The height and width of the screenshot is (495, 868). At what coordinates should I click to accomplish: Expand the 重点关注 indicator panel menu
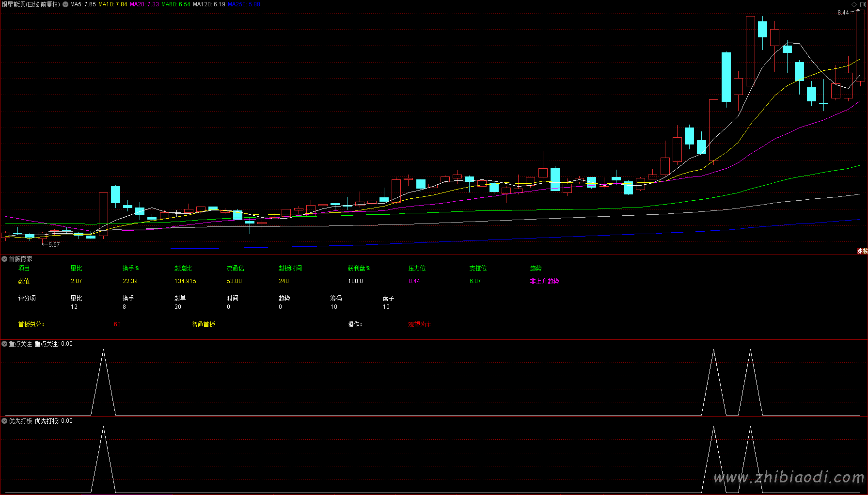(x=4, y=344)
